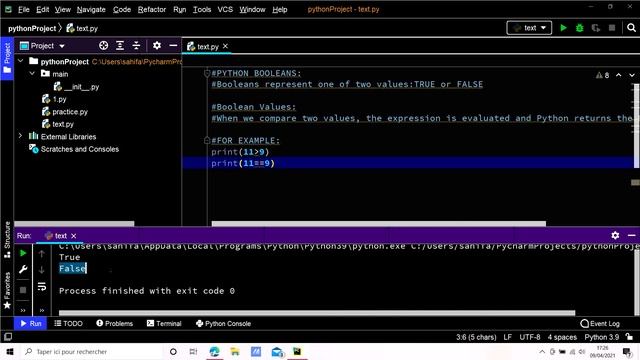Click the editor horizontal scrollbar
Screen dimensions: 640x360
tap(378, 224)
